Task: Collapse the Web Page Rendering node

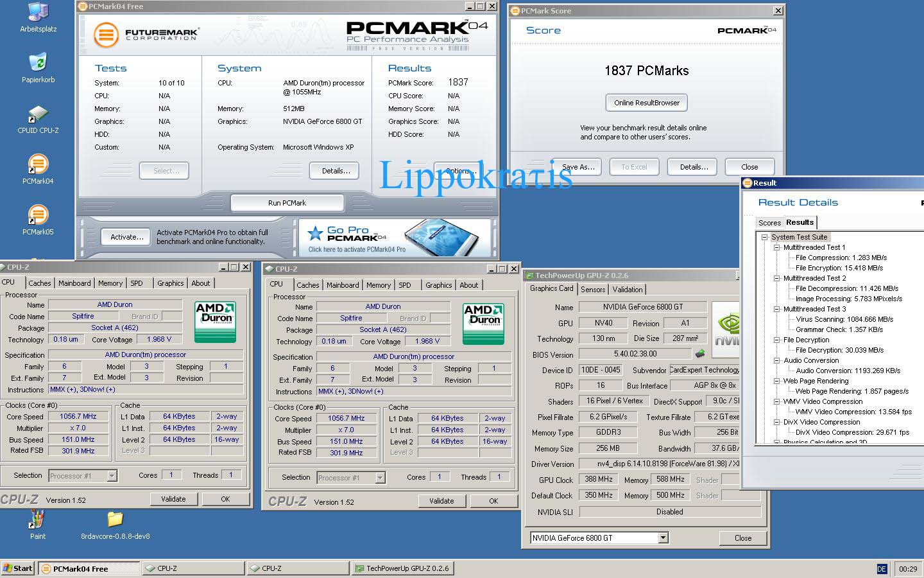Action: pos(777,381)
